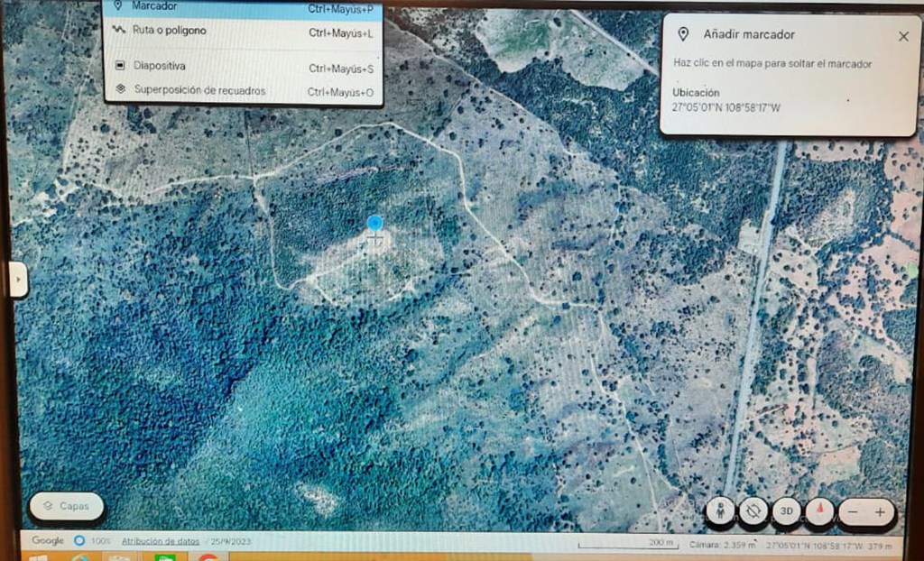Click the red compass north icon
Image resolution: width=924 pixels, height=561 pixels.
[819, 511]
